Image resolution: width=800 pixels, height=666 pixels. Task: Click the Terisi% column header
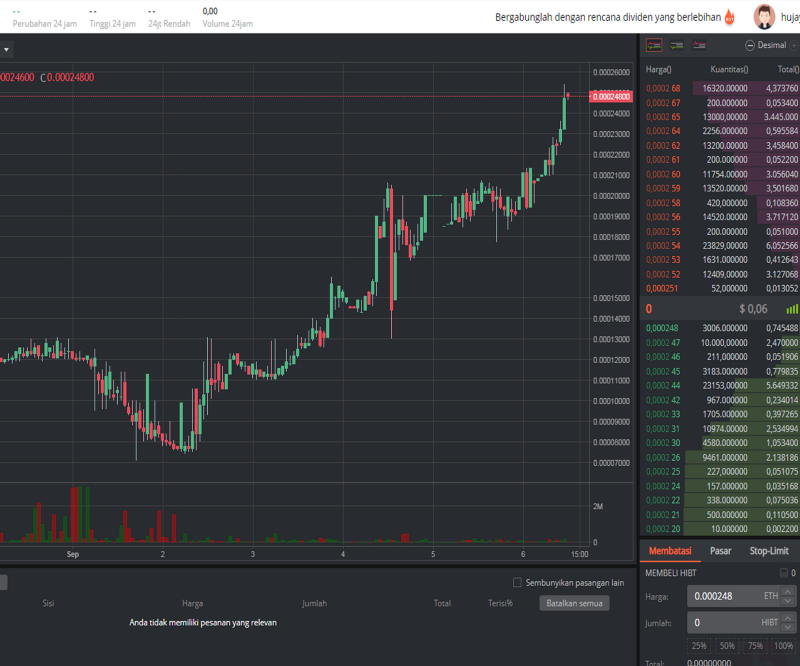pyautogui.click(x=500, y=603)
